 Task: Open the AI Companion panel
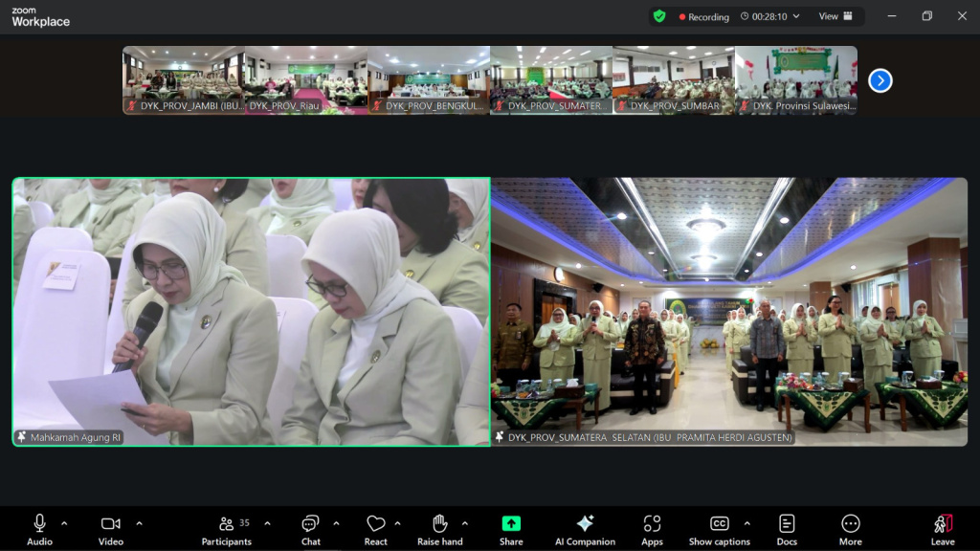coord(585,529)
